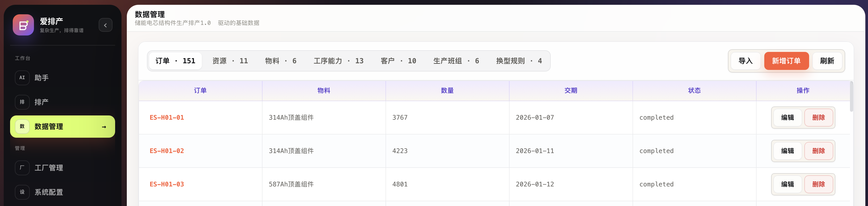
Task: Click the 新增订单 button
Action: [x=786, y=61]
